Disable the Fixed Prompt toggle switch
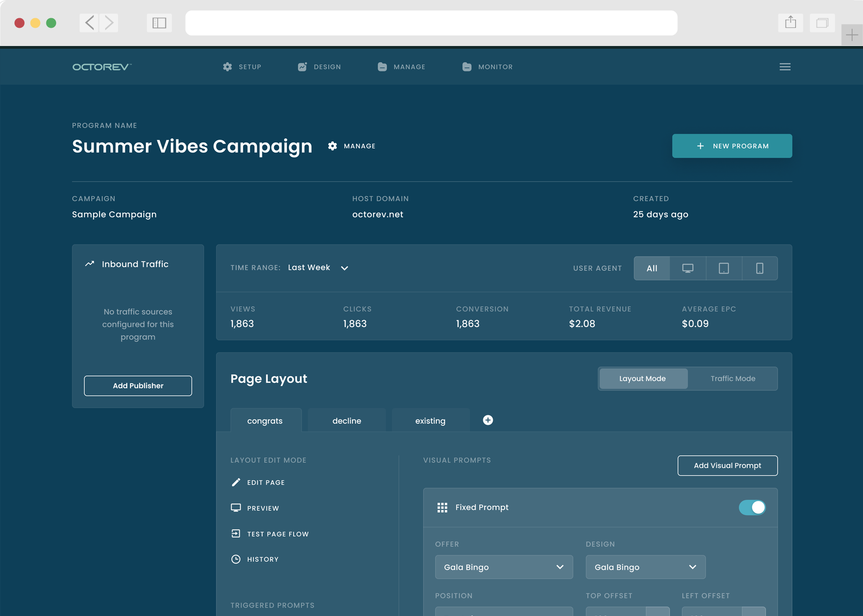The height and width of the screenshot is (616, 863). [752, 508]
